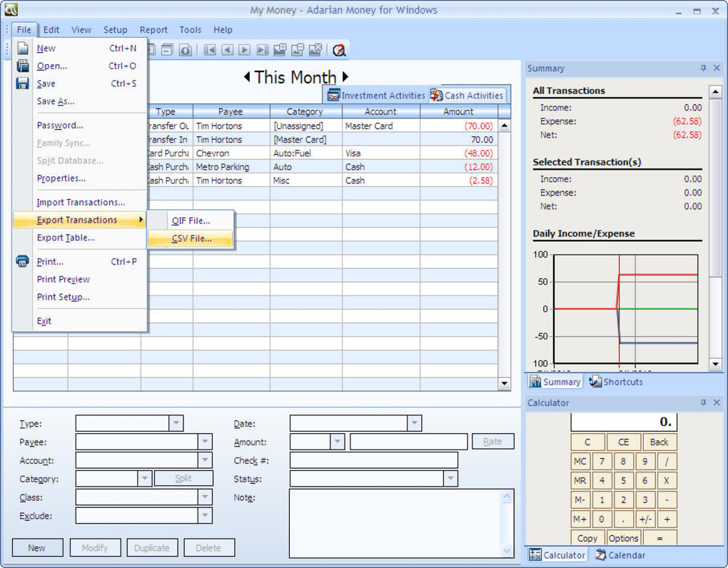This screenshot has width=728, height=568.
Task: Click the Note text field
Action: [395, 522]
